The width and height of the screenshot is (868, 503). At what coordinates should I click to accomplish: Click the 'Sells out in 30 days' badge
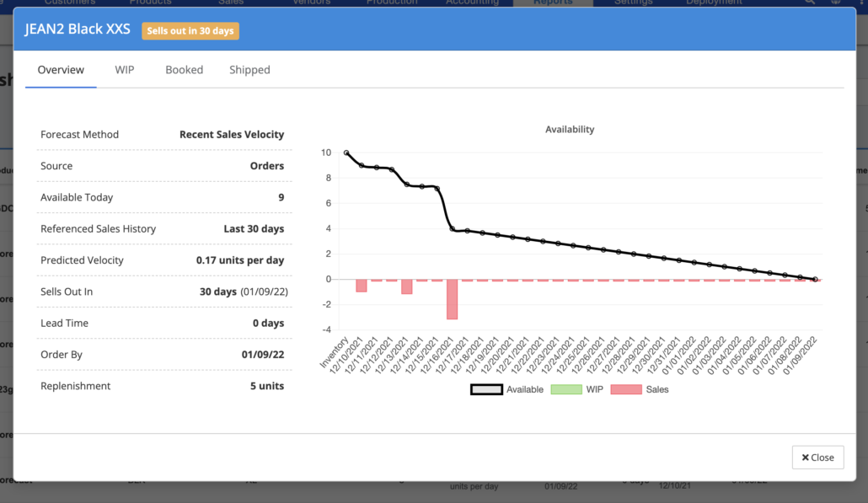click(x=190, y=30)
